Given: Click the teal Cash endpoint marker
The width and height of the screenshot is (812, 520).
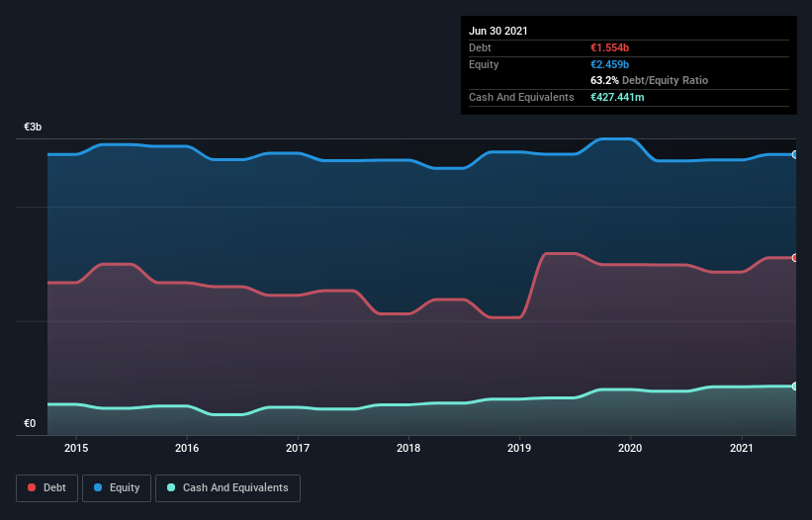Looking at the screenshot, I should pos(795,386).
